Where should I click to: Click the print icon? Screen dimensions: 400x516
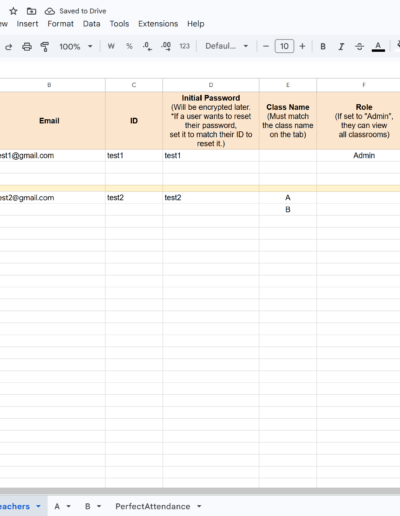point(27,47)
